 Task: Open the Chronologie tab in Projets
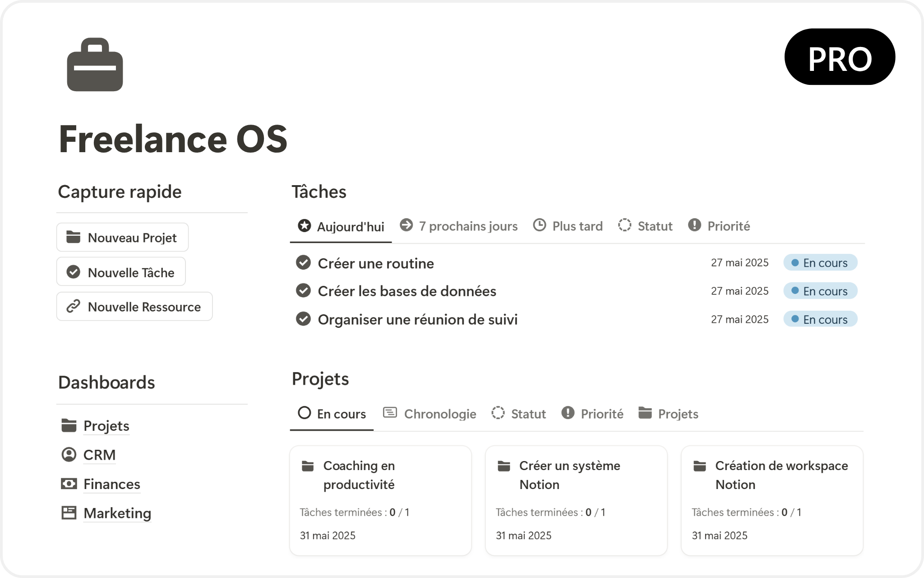430,414
